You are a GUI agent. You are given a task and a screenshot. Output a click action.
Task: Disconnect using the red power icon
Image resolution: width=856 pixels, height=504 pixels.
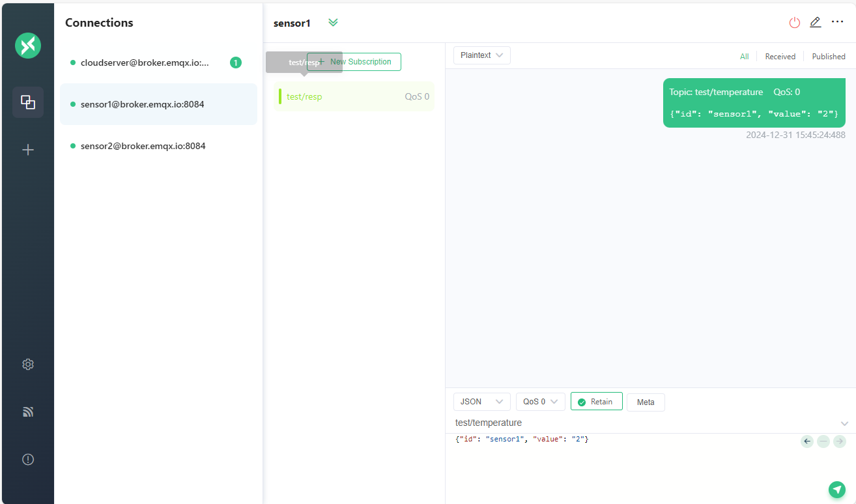pyautogui.click(x=794, y=23)
